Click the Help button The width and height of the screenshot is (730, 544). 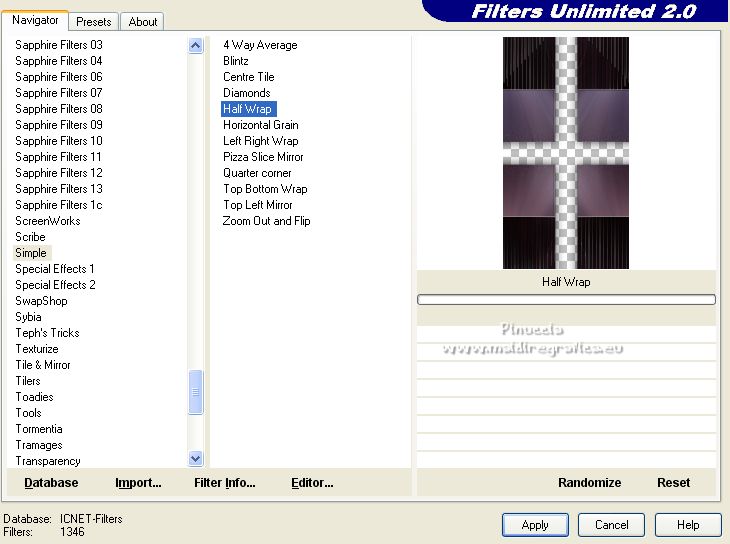tap(688, 525)
